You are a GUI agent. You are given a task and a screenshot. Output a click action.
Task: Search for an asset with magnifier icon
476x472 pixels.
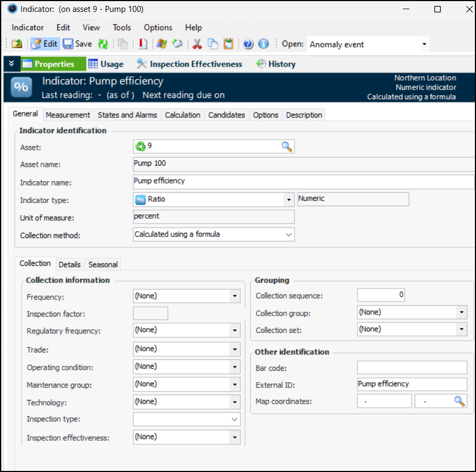coord(286,146)
